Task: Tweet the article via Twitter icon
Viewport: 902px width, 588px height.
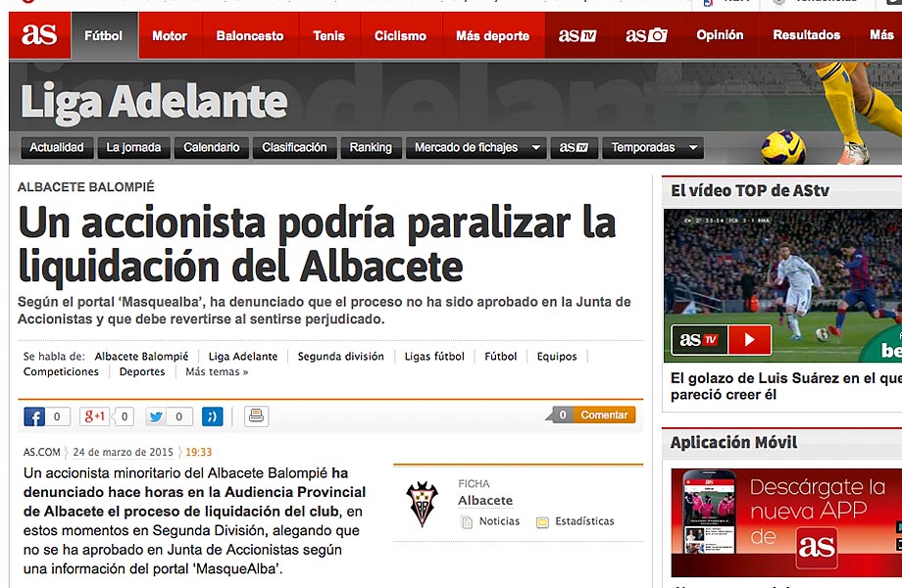Action: click(156, 416)
